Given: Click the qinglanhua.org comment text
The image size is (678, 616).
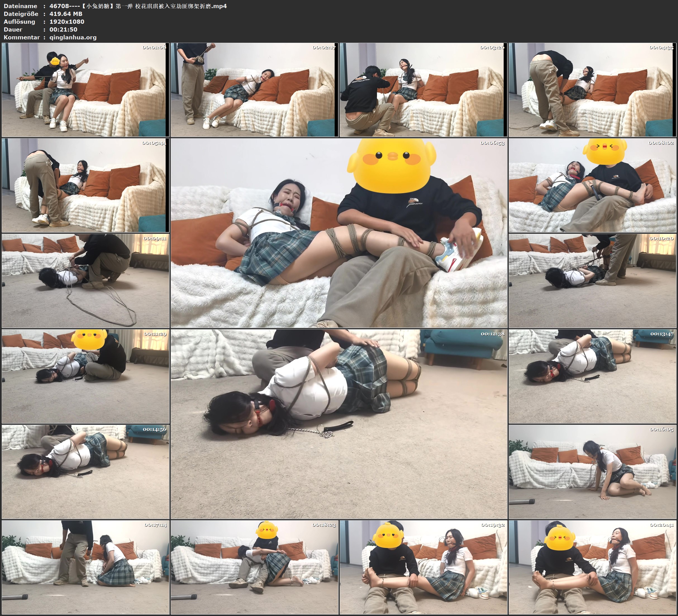Looking at the screenshot, I should pyautogui.click(x=73, y=37).
